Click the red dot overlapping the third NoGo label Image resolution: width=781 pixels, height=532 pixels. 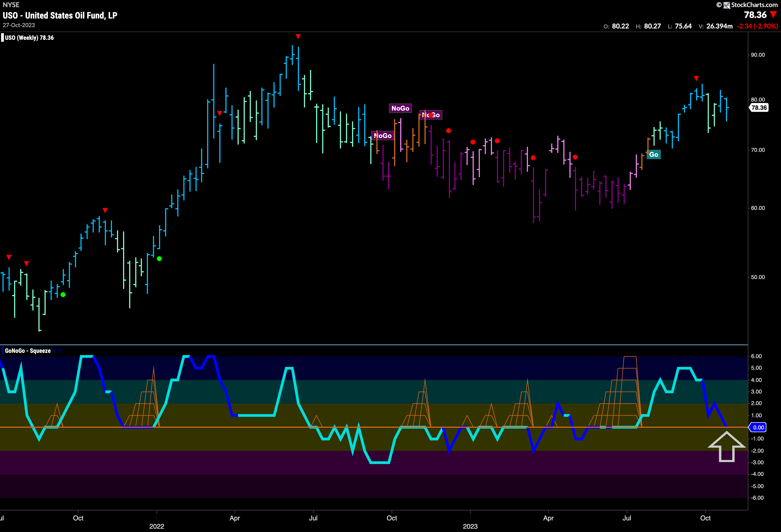pos(431,115)
